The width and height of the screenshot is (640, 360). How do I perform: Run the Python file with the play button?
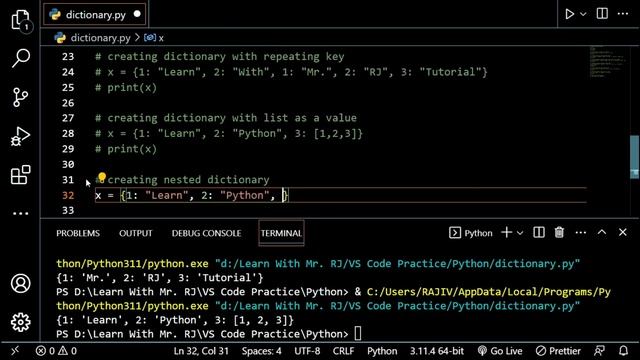click(569, 14)
